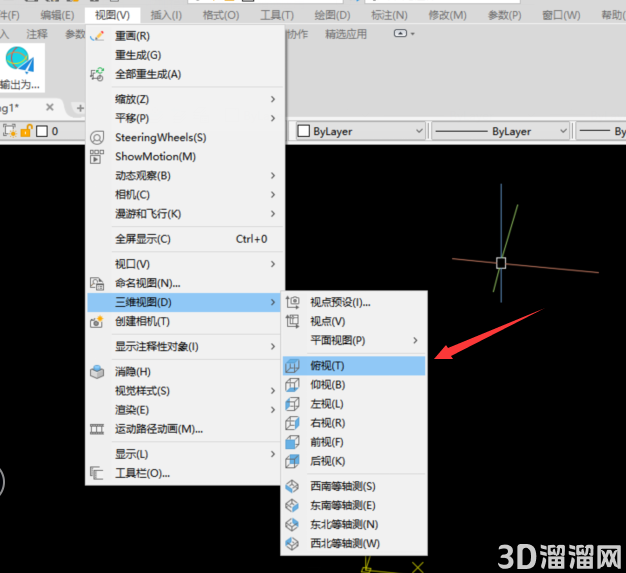Click the 全部重生成(A) regenerate all icon
This screenshot has width=626, height=573.
pos(97,74)
